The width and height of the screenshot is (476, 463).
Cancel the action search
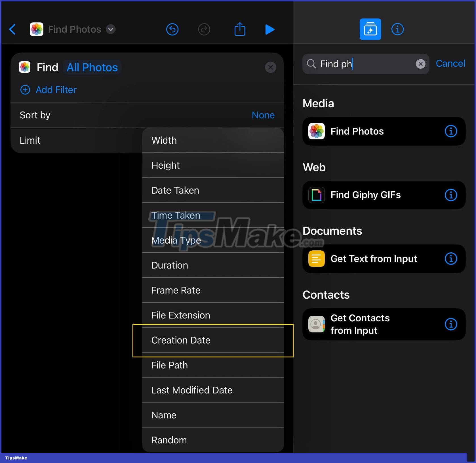point(450,63)
